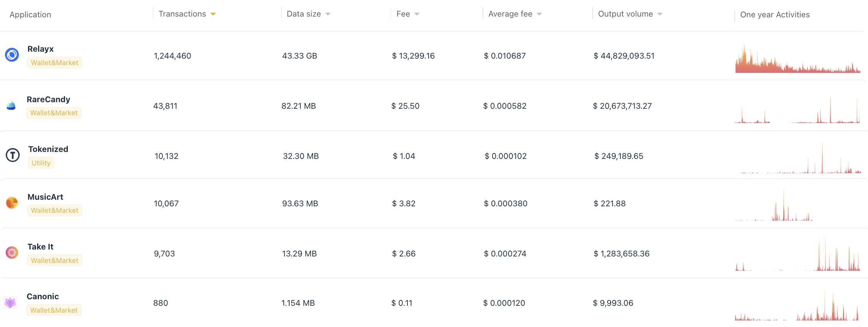Open the Fee column sort arrow
The image size is (868, 327).
pyautogui.click(x=417, y=14)
